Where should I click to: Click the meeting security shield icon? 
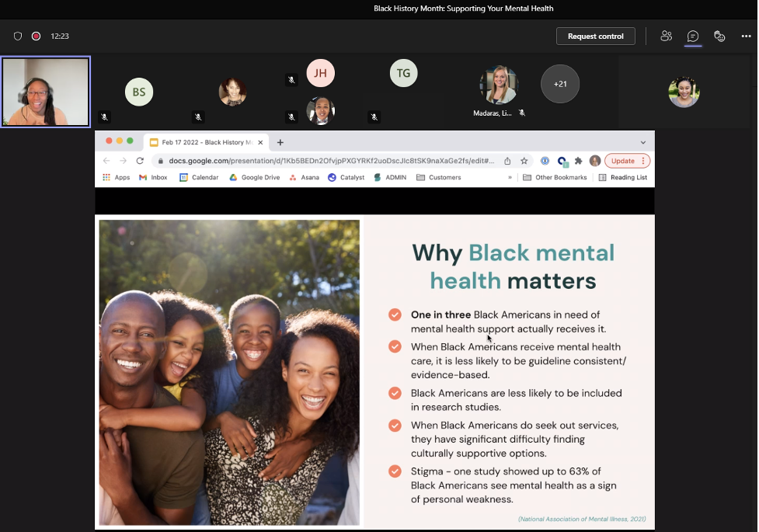[x=18, y=37]
